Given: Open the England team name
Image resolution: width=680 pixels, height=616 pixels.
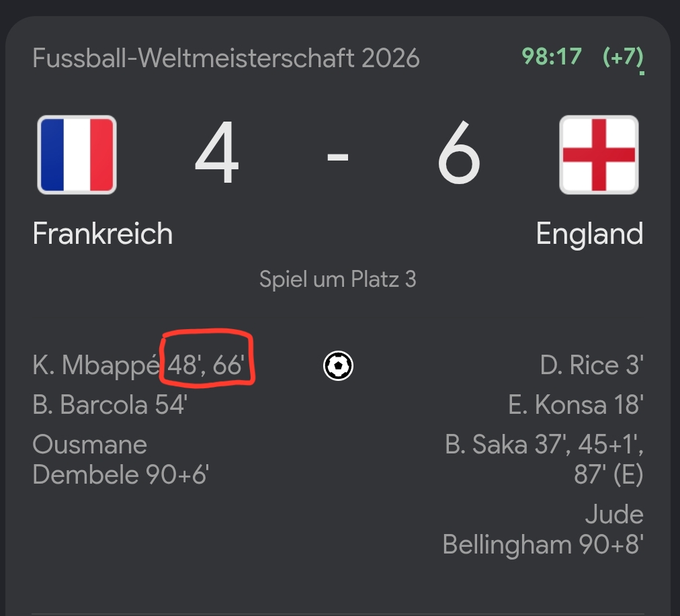Looking at the screenshot, I should pyautogui.click(x=589, y=234).
